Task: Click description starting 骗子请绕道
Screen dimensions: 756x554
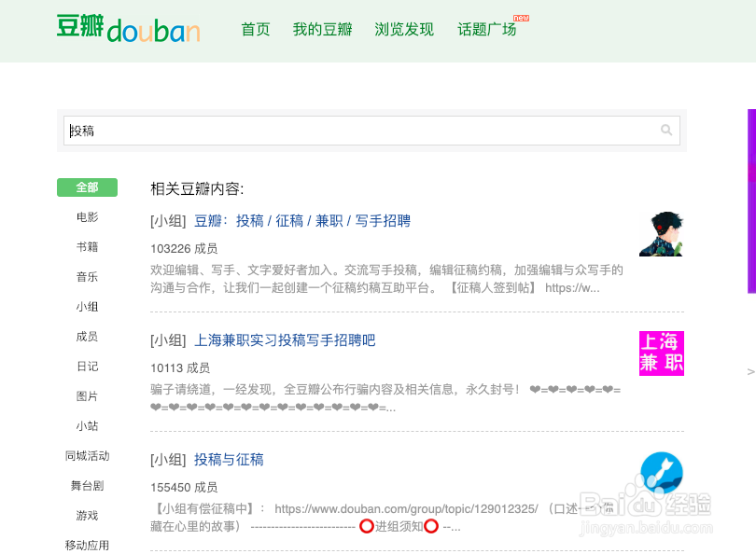Action: coord(385,398)
